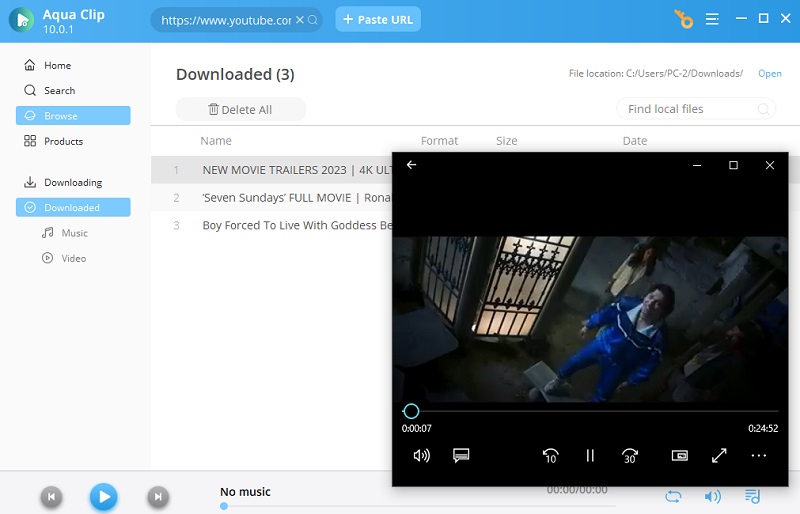The width and height of the screenshot is (800, 514).
Task: Close the video player window
Action: (770, 165)
